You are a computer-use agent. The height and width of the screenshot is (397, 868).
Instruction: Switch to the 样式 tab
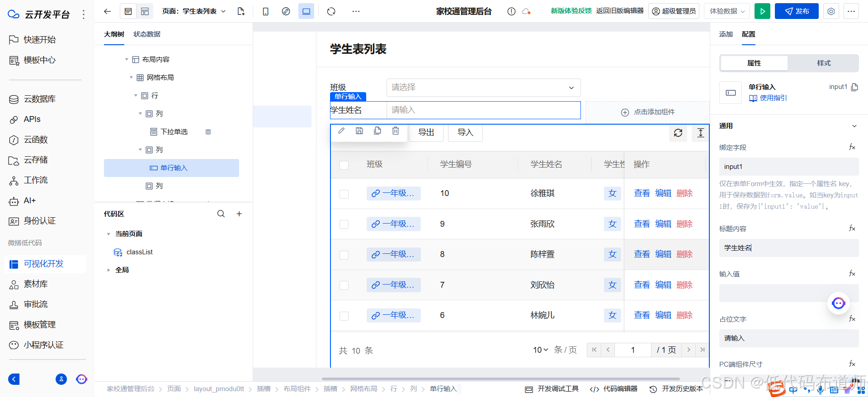pos(824,63)
